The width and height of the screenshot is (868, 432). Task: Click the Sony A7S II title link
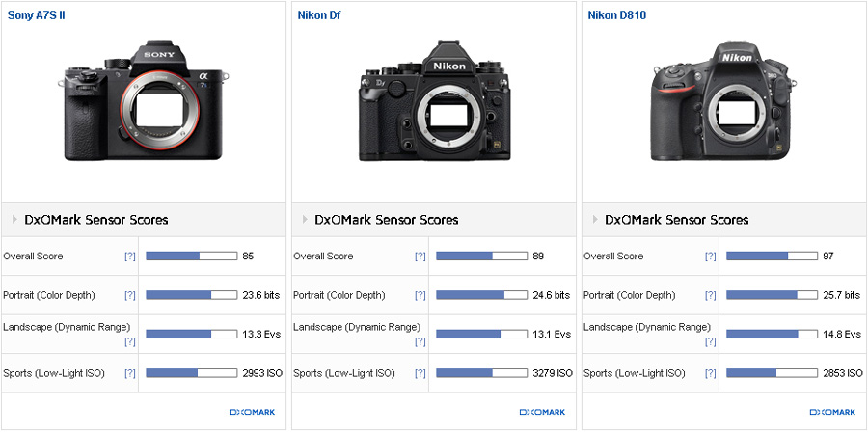coord(37,15)
